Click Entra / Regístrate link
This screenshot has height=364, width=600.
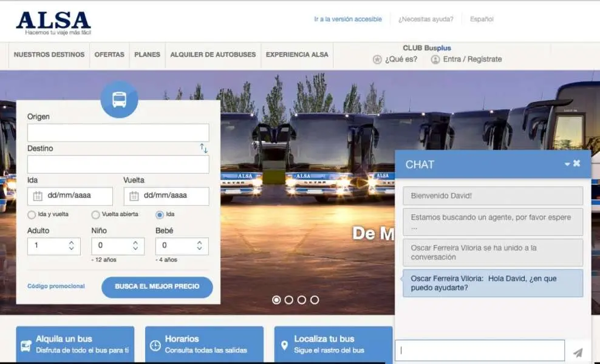click(x=472, y=59)
